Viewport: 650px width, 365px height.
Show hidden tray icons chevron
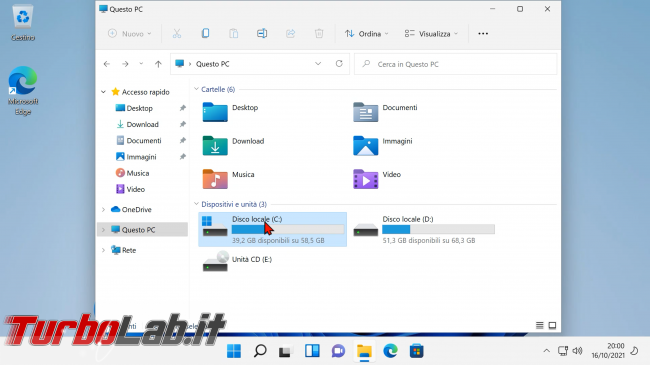coord(546,351)
